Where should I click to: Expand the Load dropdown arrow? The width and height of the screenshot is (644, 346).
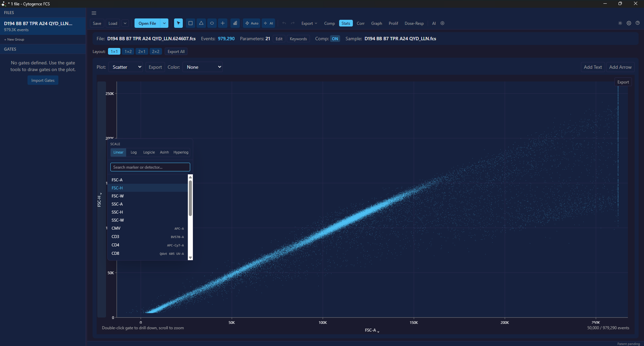click(125, 23)
